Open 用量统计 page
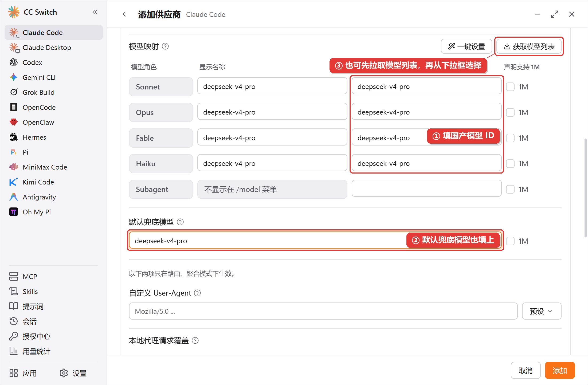Screen dimensions: 588x385 (53, 351)
